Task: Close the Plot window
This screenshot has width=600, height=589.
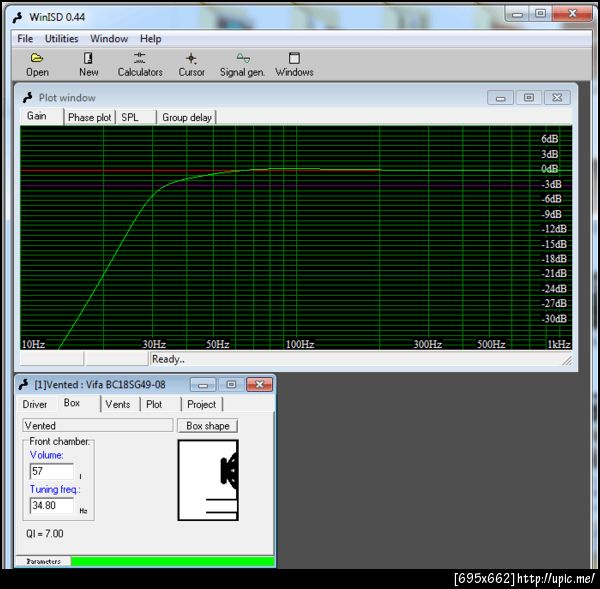Action: (x=557, y=98)
